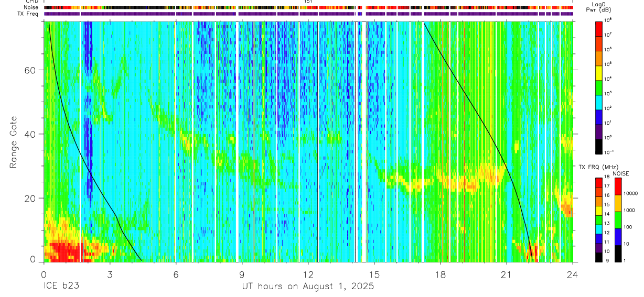
Task: Click the cyan segment of the TX FRQ colorbar
Action: point(599,229)
